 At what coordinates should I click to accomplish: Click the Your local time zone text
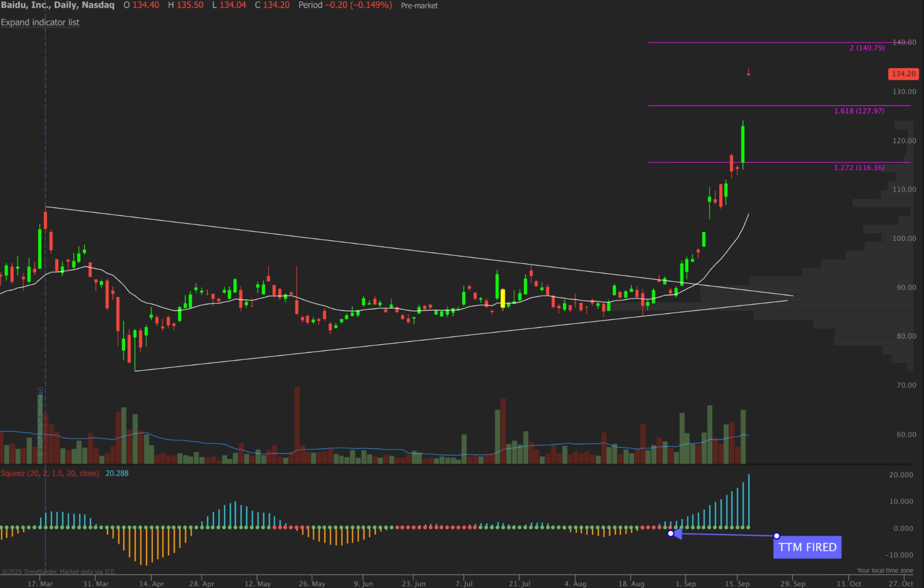click(x=885, y=570)
